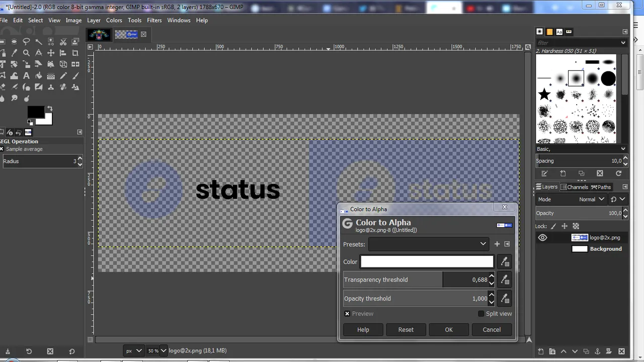The height and width of the screenshot is (362, 644).
Task: Uncheck the Preview checkbox
Action: coord(347,314)
